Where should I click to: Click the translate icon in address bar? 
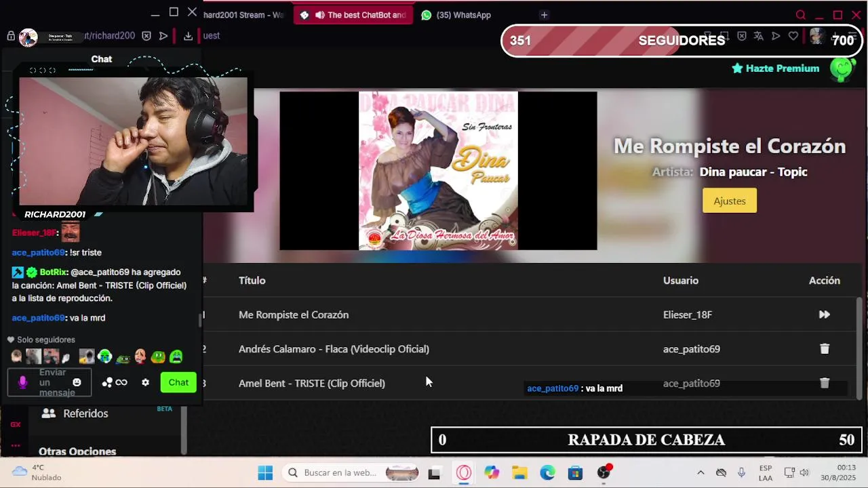[758, 36]
